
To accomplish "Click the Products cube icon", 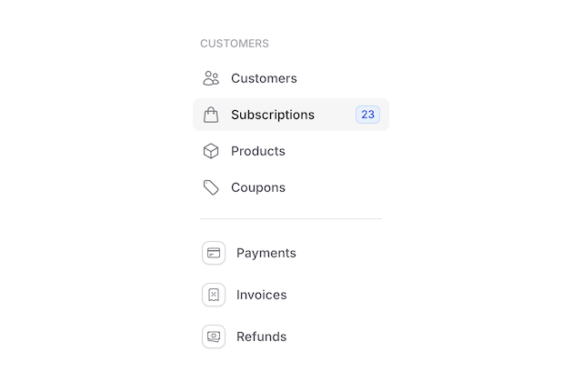I will (211, 151).
